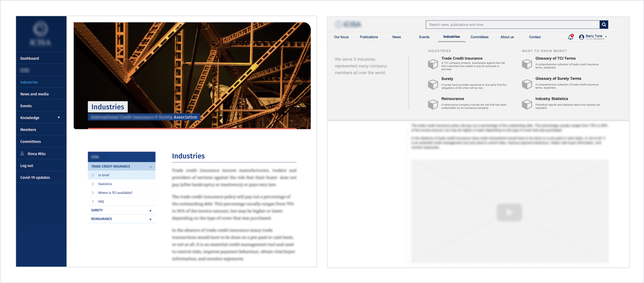Click the Trade Credit Insurance cube icon

click(433, 64)
